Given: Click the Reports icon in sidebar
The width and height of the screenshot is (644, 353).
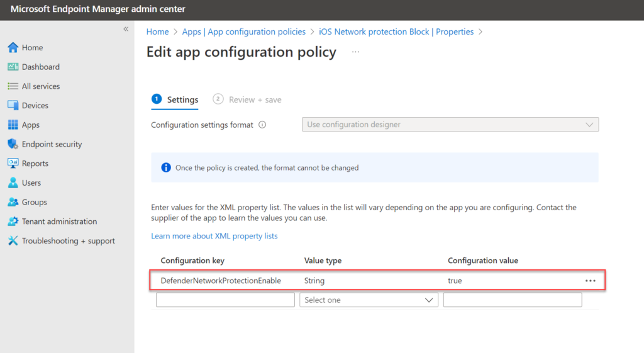Looking at the screenshot, I should tap(13, 163).
